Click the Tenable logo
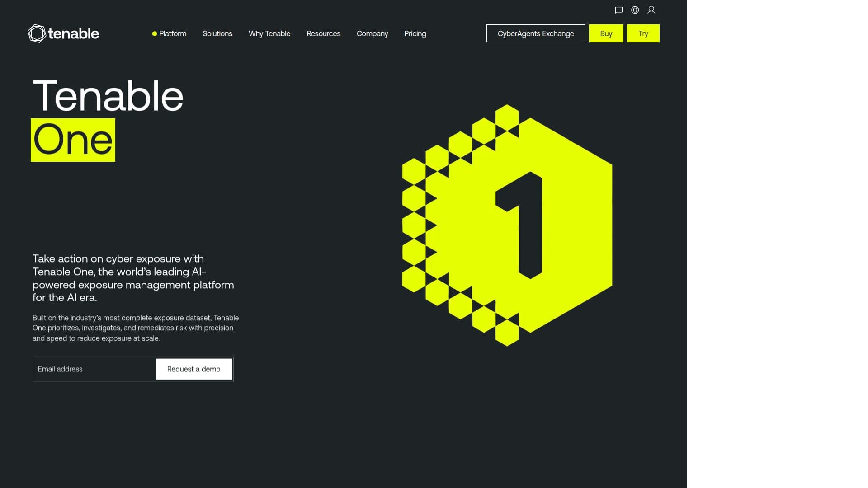 (63, 33)
